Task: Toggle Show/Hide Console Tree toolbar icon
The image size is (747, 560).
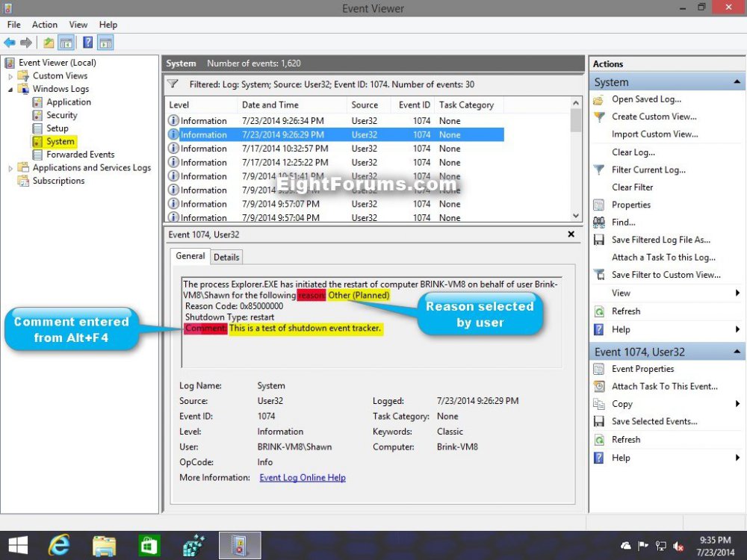Action: coord(66,43)
